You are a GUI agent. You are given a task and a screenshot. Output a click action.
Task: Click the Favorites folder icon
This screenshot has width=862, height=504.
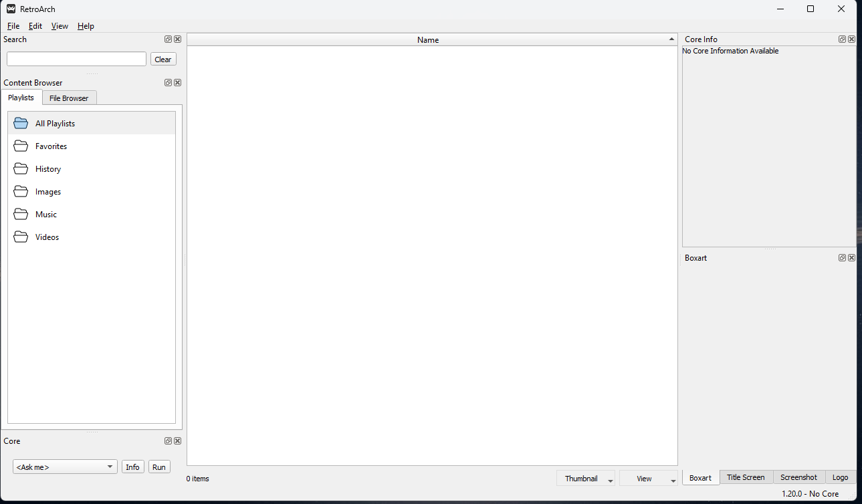point(21,146)
